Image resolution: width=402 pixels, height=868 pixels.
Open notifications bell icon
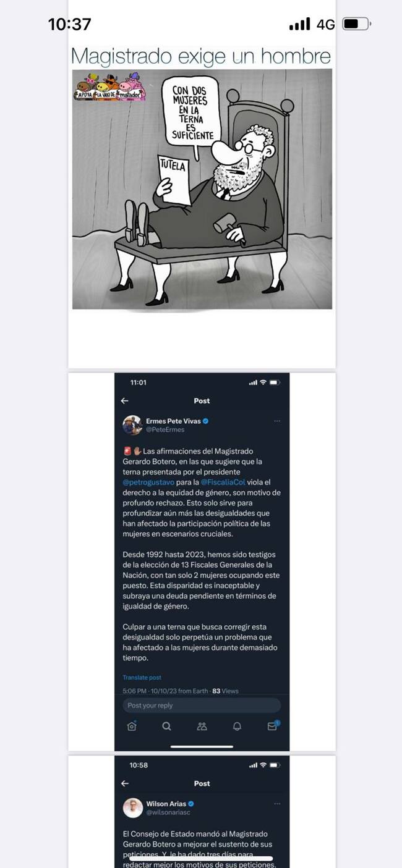[x=237, y=727]
